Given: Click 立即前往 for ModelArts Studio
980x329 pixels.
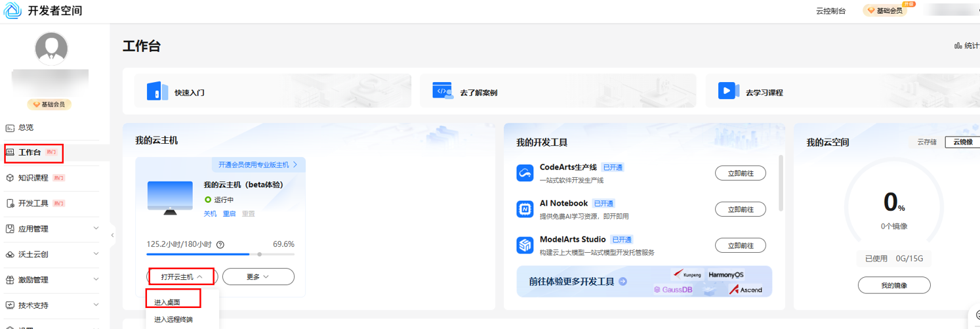Looking at the screenshot, I should click(x=741, y=246).
